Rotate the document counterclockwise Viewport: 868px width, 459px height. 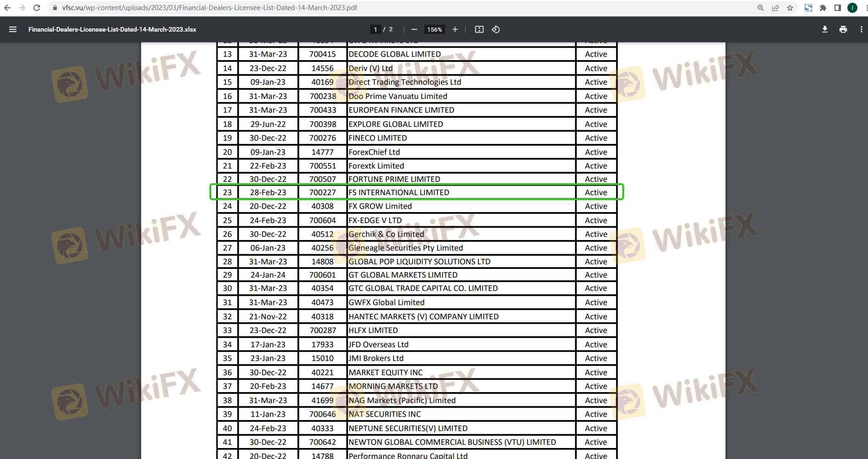click(x=496, y=29)
